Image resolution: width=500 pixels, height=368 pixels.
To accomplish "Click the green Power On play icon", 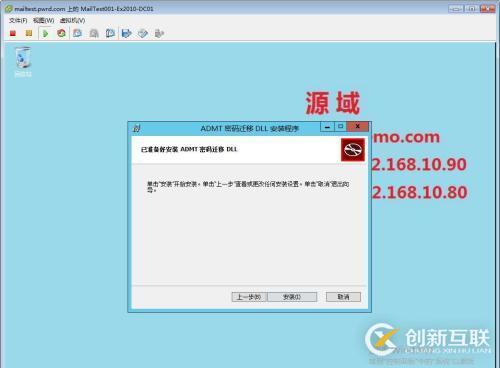I will (x=45, y=33).
